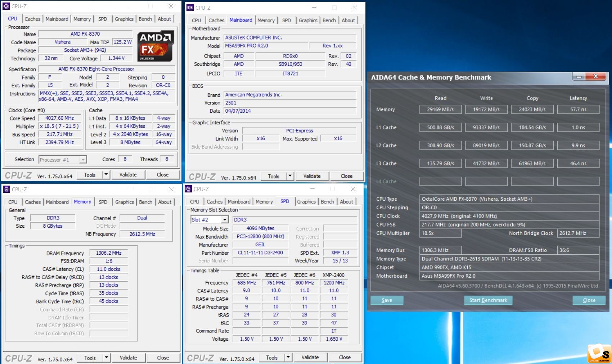Click the Southbridge SB910/950 field
612x364 pixels.
click(x=291, y=64)
